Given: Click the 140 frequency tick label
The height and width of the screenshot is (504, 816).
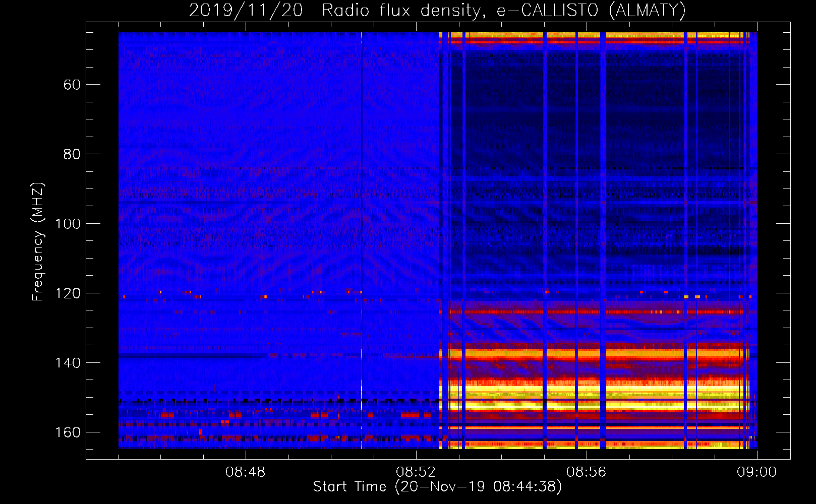Looking at the screenshot, I should pos(68,363).
